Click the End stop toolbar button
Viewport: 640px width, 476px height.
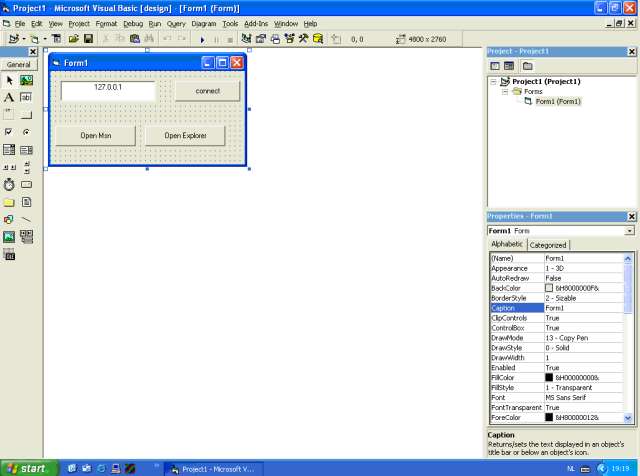tap(230, 40)
